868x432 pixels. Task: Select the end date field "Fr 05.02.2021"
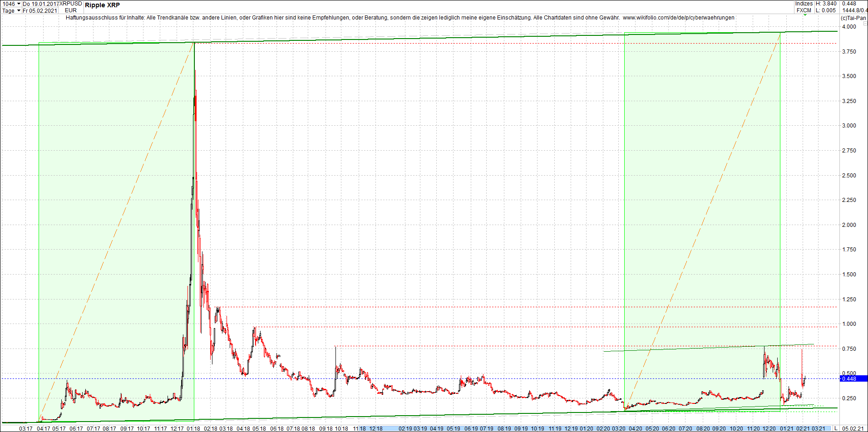40,10
